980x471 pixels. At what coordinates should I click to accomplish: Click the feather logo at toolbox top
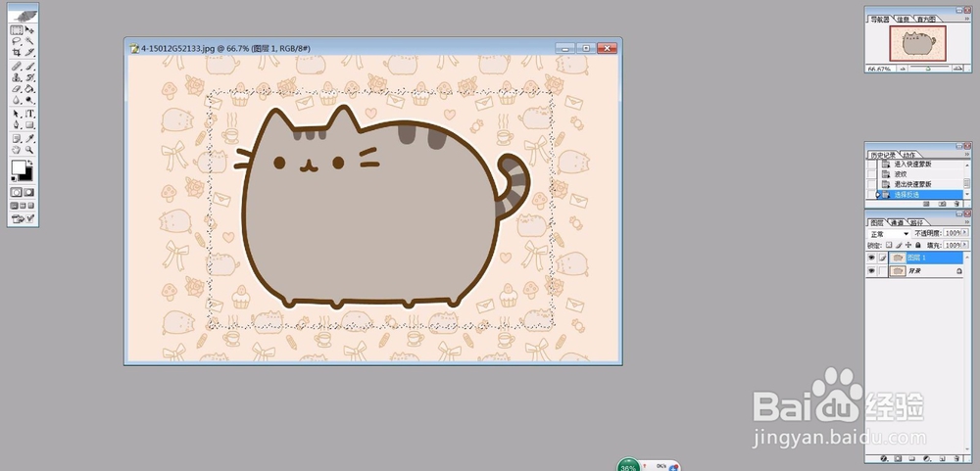click(24, 15)
